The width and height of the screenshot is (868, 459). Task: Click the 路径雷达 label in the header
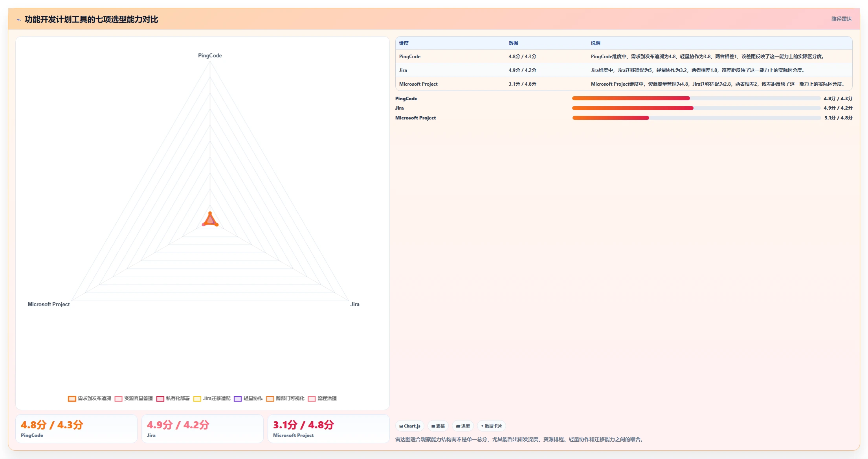841,19
